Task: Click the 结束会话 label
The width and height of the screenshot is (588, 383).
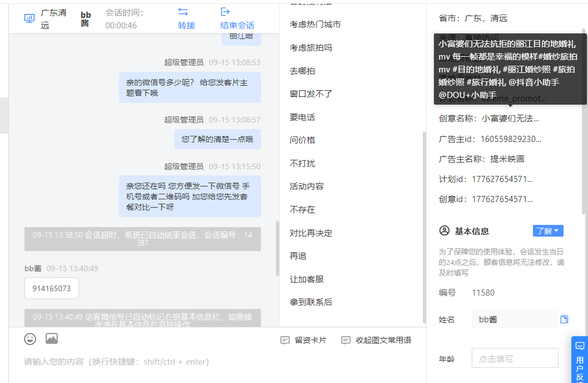Action: 237,26
